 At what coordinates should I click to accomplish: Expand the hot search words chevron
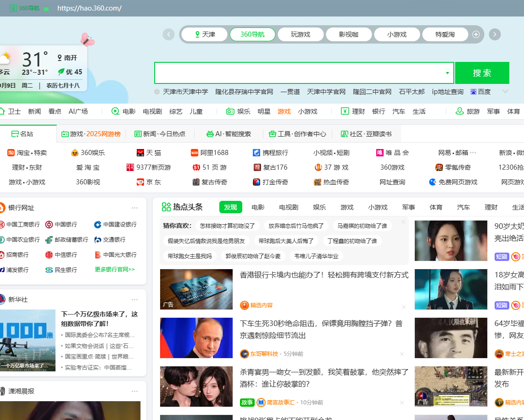click(505, 91)
